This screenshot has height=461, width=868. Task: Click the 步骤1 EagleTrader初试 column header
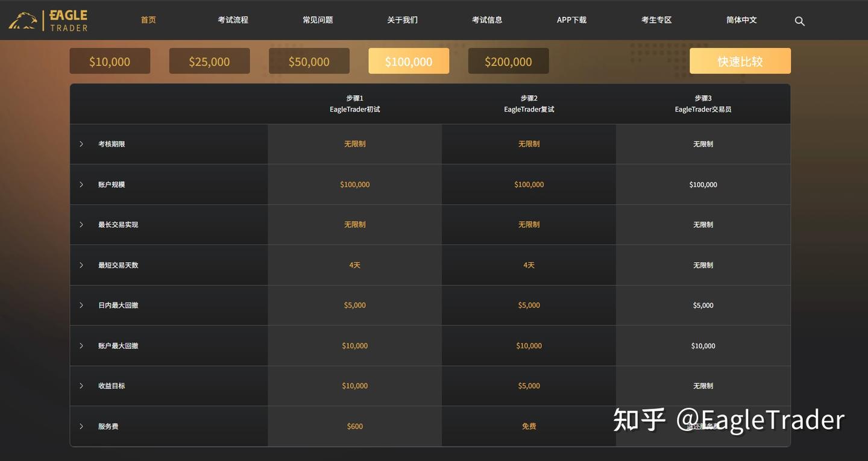click(x=355, y=104)
